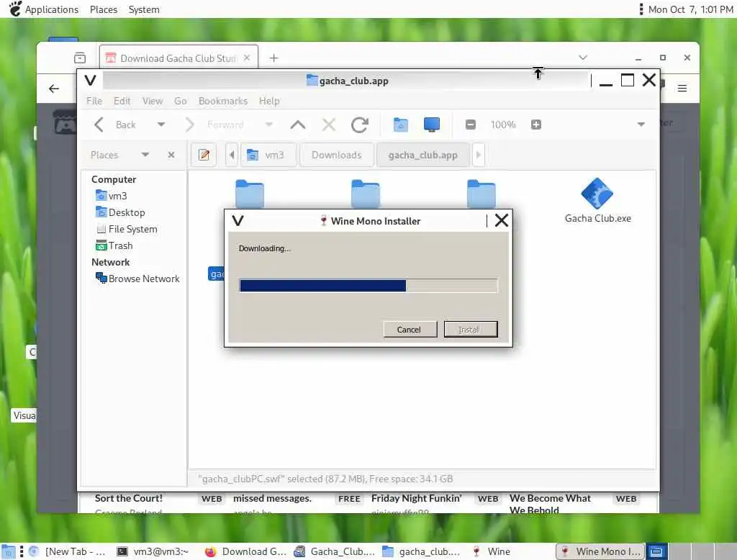Go back in the browser window
Viewport: 737px width, 560px height.
click(x=54, y=89)
